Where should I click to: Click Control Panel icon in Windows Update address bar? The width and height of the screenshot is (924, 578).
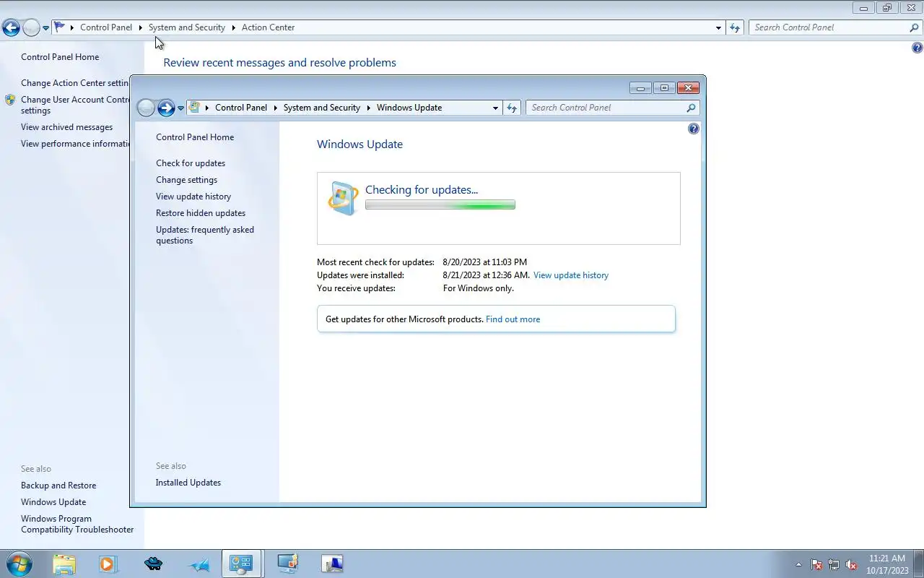point(194,107)
